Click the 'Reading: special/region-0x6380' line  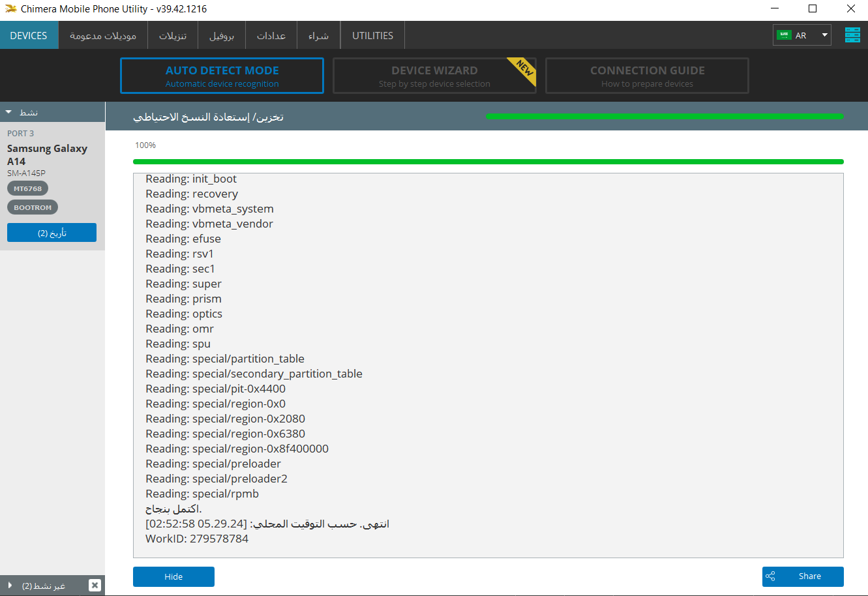(x=225, y=434)
